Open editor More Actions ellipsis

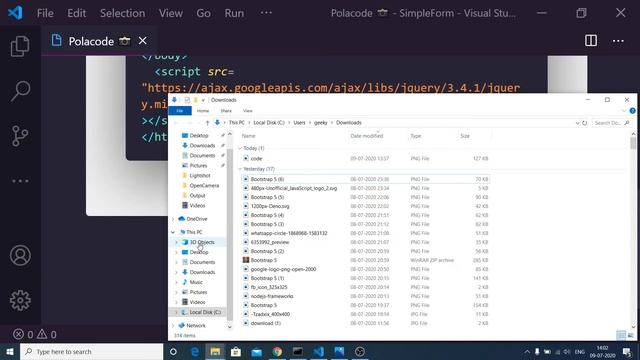point(618,41)
